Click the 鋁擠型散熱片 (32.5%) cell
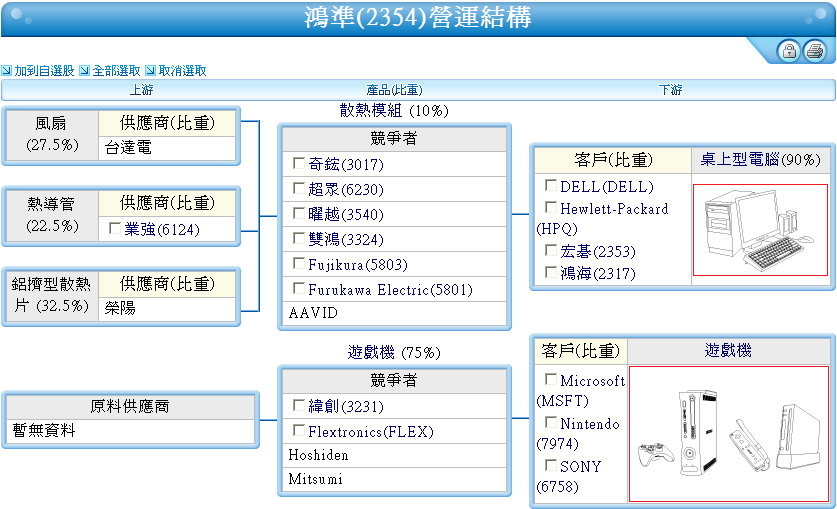 52,295
